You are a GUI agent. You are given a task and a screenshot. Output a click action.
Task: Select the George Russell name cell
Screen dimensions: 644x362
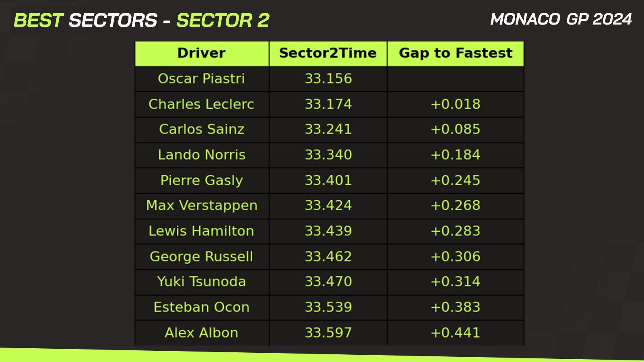pos(202,257)
